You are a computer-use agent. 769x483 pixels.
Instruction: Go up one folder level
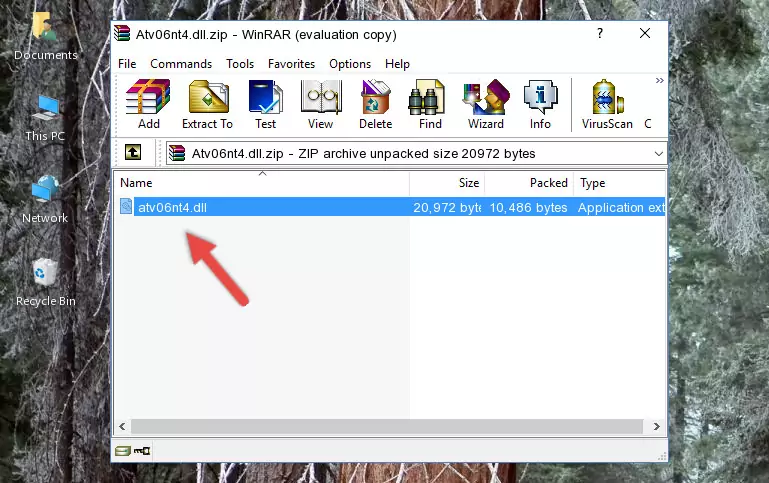click(x=133, y=153)
